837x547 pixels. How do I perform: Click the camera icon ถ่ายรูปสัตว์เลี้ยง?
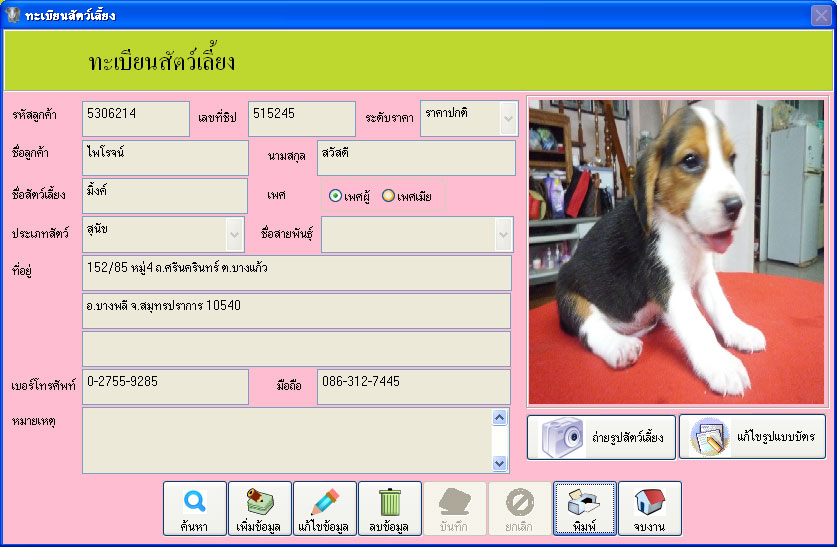pyautogui.click(x=562, y=437)
